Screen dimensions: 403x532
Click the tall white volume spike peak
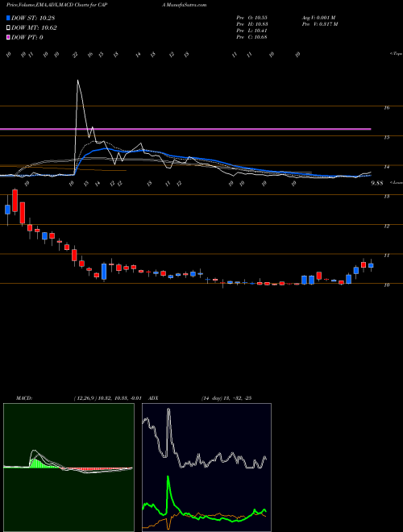click(x=78, y=81)
